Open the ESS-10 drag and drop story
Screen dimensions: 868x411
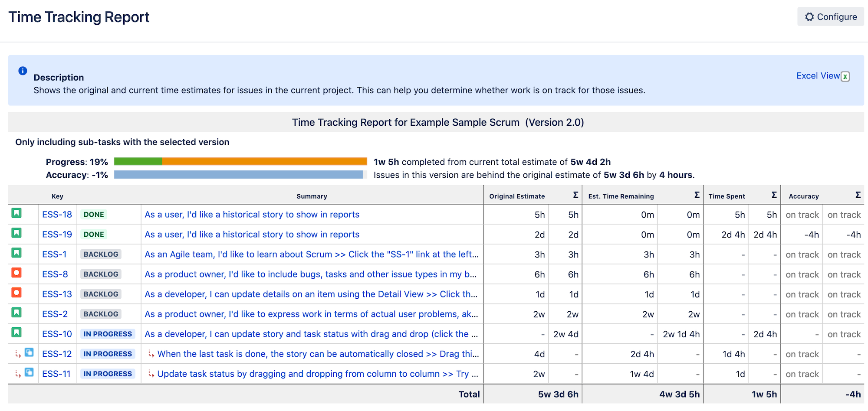[x=311, y=334]
